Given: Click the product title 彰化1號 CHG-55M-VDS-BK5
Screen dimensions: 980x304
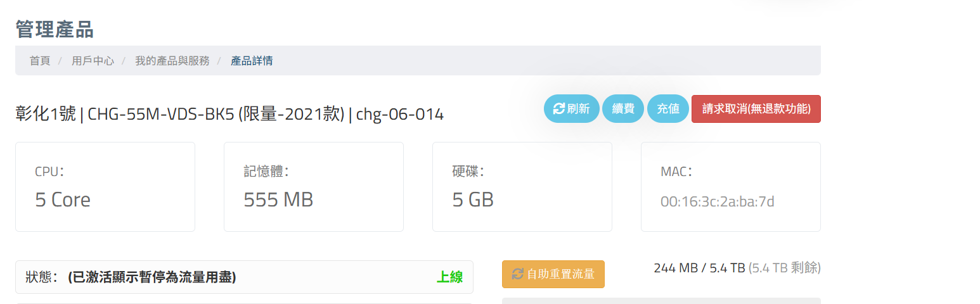Looking at the screenshot, I should coord(229,114).
